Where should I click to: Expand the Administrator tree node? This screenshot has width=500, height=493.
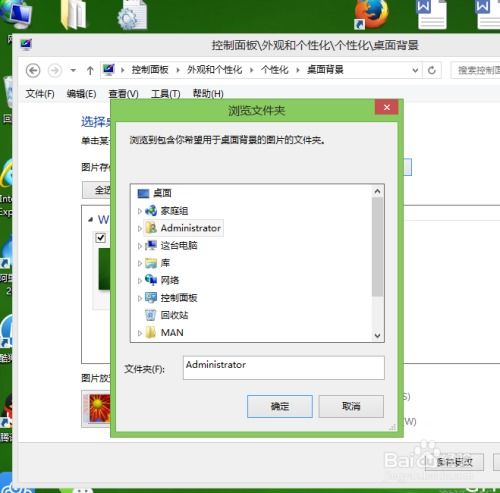point(140,228)
